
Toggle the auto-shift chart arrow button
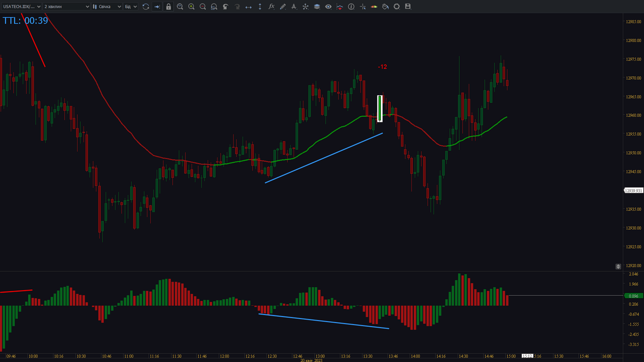pos(157,6)
